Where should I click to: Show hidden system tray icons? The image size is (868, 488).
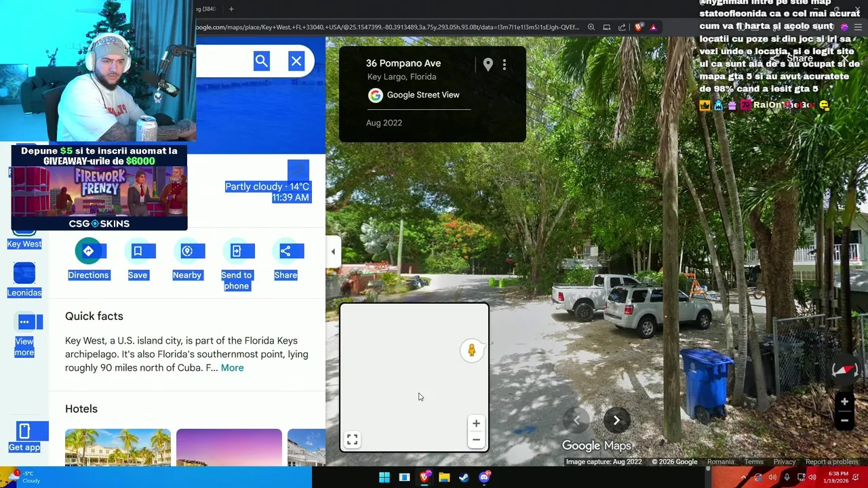pyautogui.click(x=744, y=477)
